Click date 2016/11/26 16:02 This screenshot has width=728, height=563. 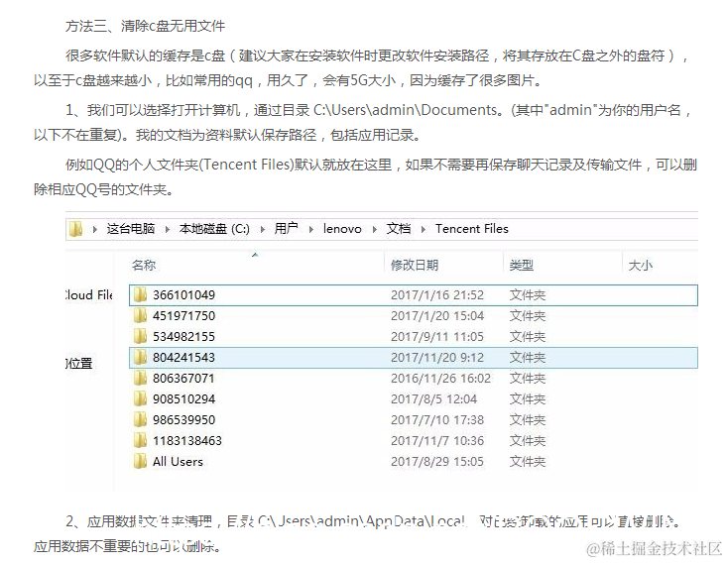click(440, 379)
